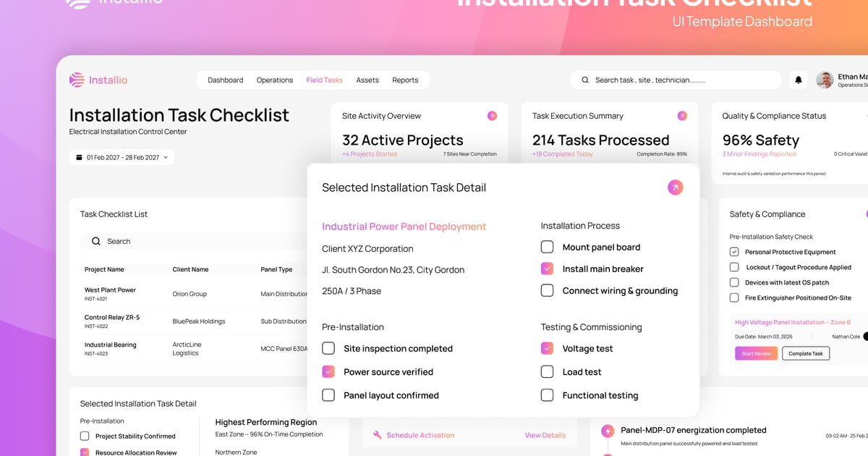Tick Site inspection completed checkbox

click(328, 348)
